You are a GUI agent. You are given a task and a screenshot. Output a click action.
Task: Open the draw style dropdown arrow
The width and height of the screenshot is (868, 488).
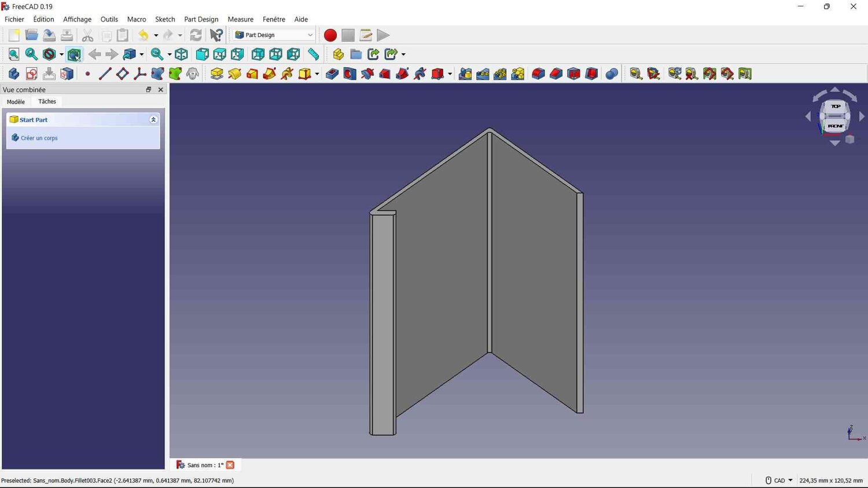click(x=61, y=54)
